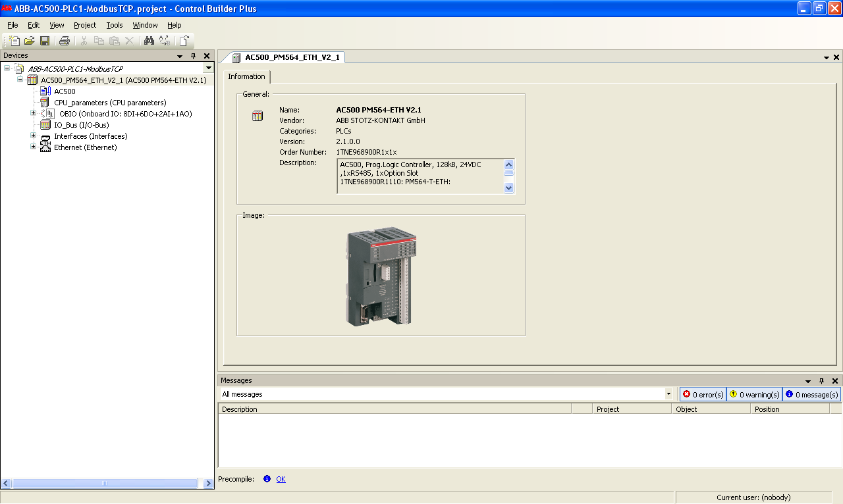The width and height of the screenshot is (843, 504).
Task: Click the IO_Bus device icon in tree
Action: tap(45, 124)
